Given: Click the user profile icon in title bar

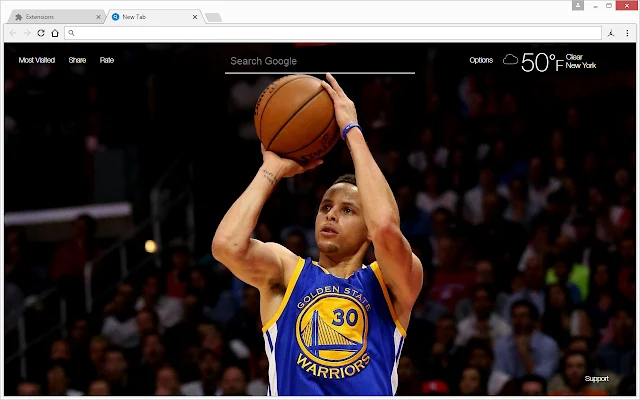Looking at the screenshot, I should (x=578, y=5).
